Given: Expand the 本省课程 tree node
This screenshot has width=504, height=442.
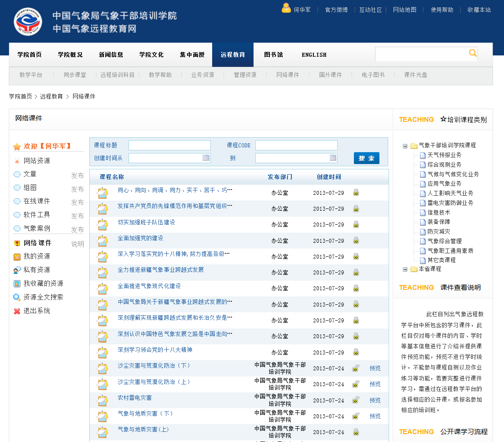Looking at the screenshot, I should click(x=405, y=269).
